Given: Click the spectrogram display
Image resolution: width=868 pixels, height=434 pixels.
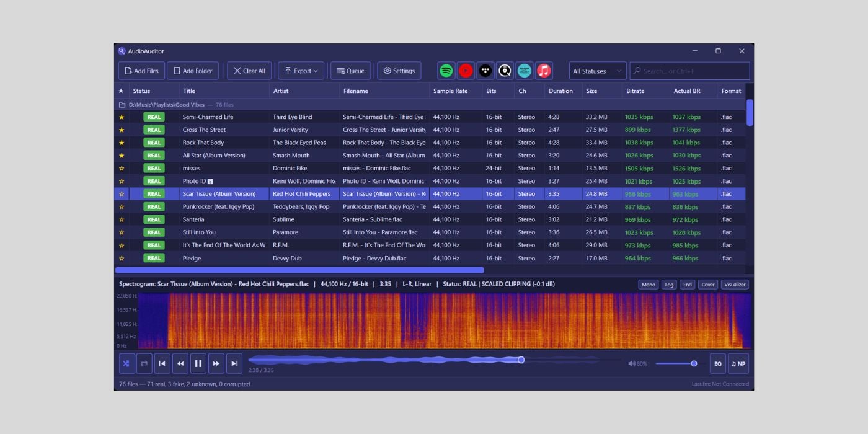Looking at the screenshot, I should (445, 321).
